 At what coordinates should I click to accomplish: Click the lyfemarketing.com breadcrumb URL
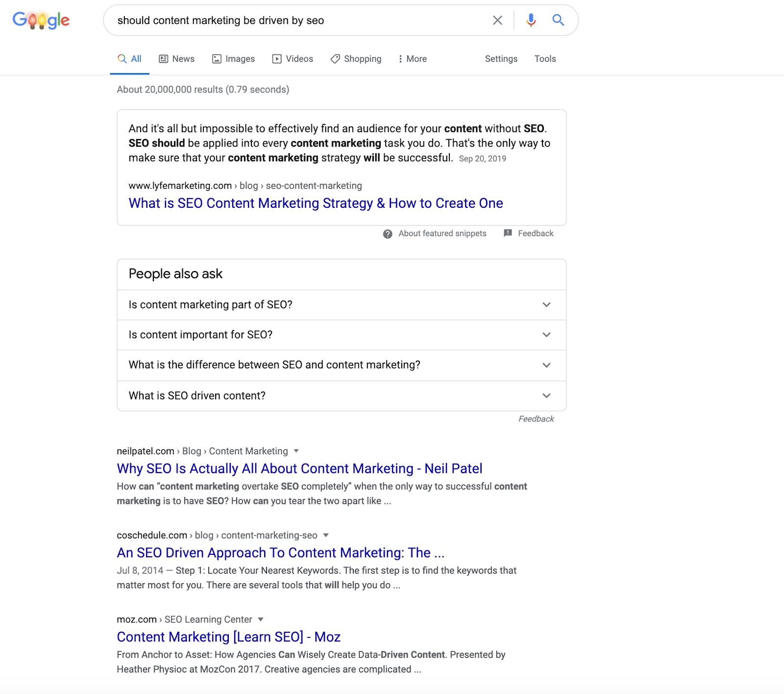(x=245, y=186)
